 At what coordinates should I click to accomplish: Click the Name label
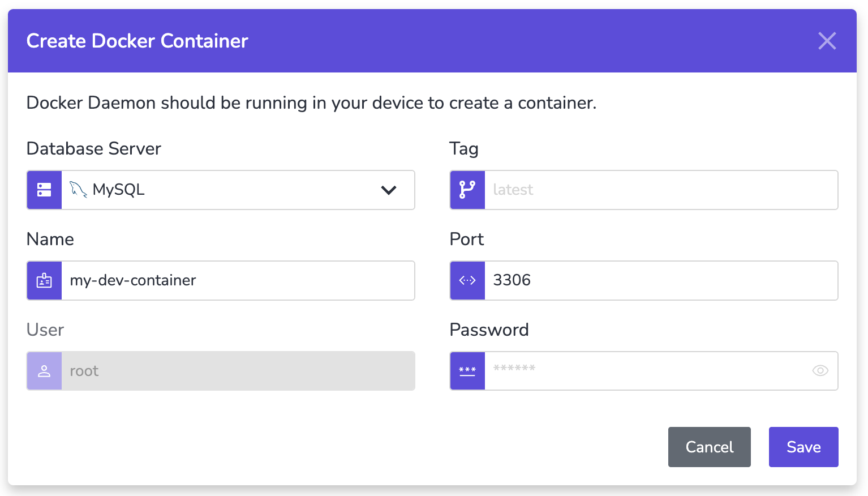[x=50, y=239]
